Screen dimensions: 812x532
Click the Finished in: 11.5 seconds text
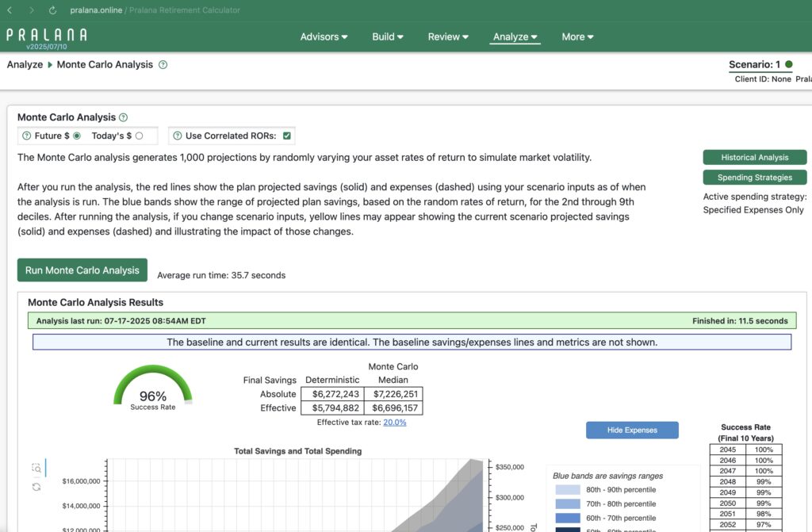740,321
